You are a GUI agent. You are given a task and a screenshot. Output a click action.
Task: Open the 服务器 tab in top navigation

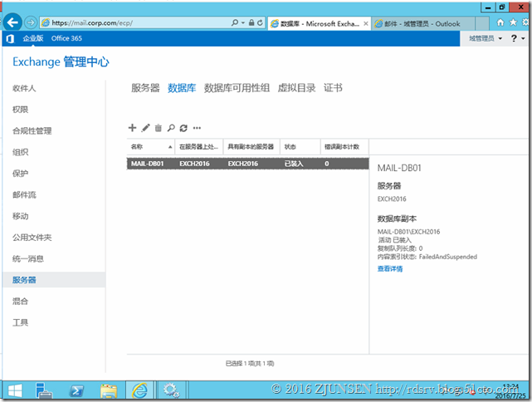point(145,88)
